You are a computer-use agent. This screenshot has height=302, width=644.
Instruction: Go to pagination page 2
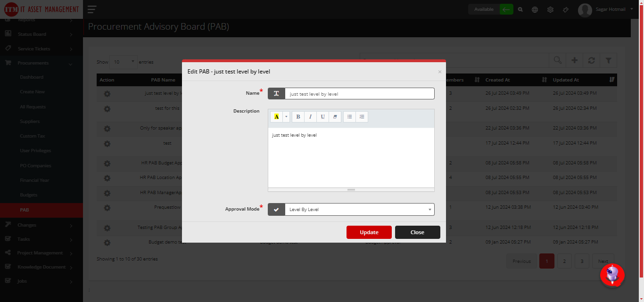(564, 261)
